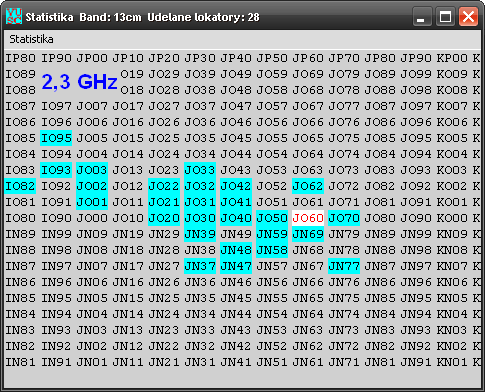Click highlighted locator JO01
Viewport: 485px width, 392px height.
click(92, 202)
